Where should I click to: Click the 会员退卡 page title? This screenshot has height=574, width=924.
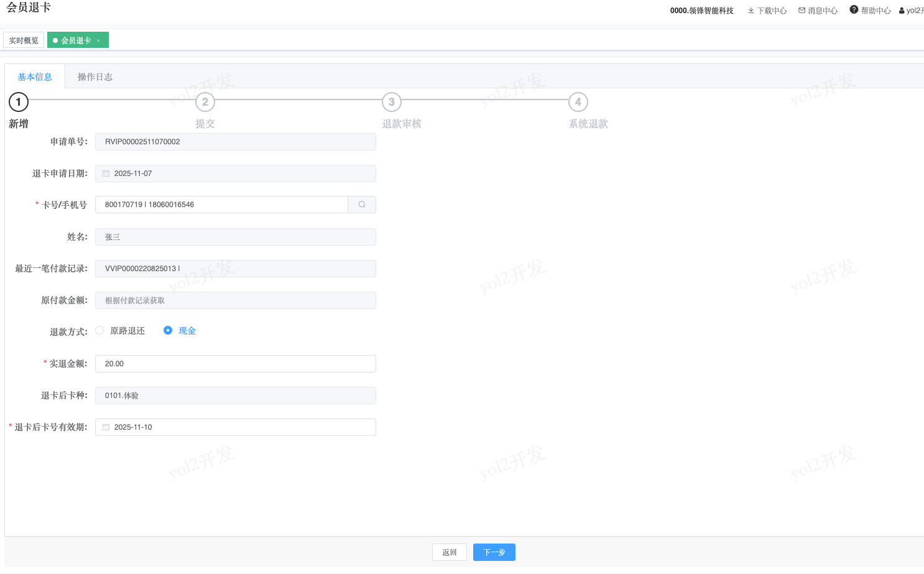coord(29,7)
